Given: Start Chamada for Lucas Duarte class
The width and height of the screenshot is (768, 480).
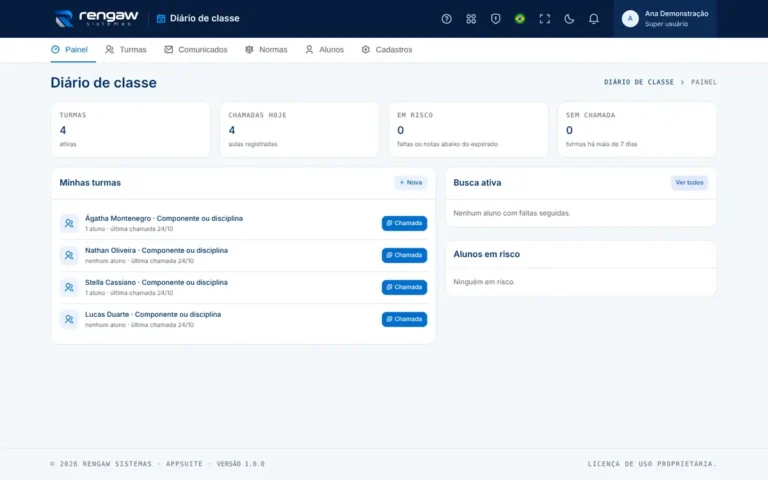Looking at the screenshot, I should pyautogui.click(x=404, y=319).
